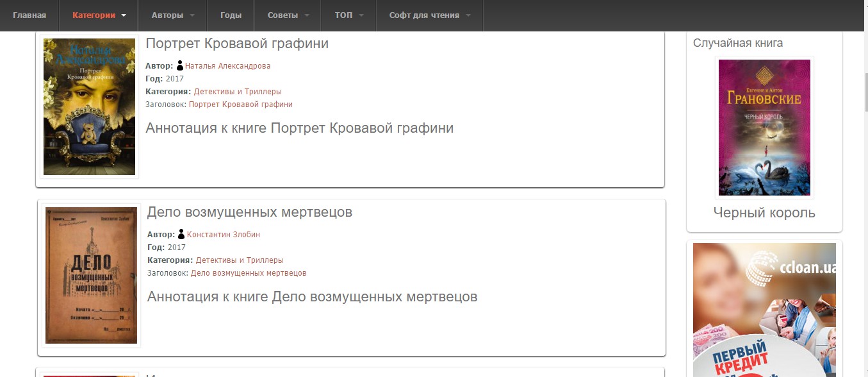
Task: Click the Случайная книга heading
Action: (x=738, y=43)
